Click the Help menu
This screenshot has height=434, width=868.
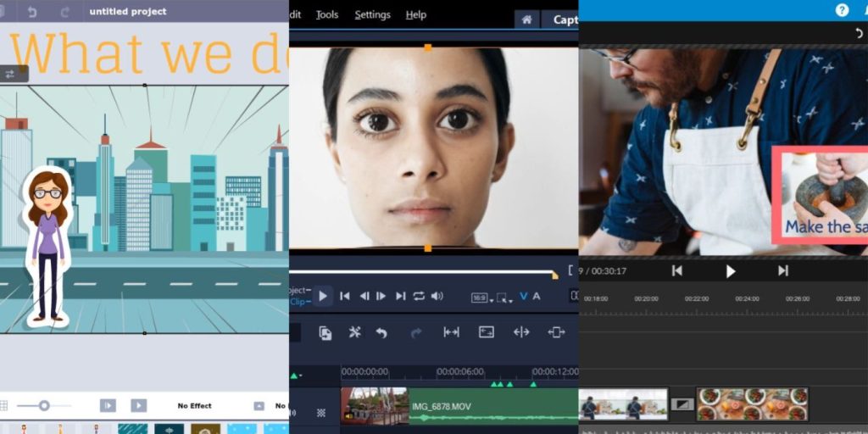point(416,15)
